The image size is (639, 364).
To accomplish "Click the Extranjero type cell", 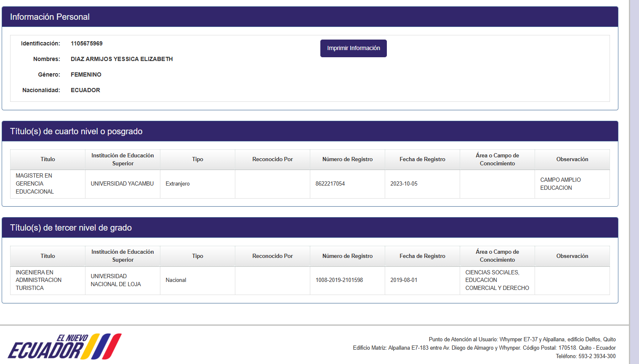I will point(178,183).
